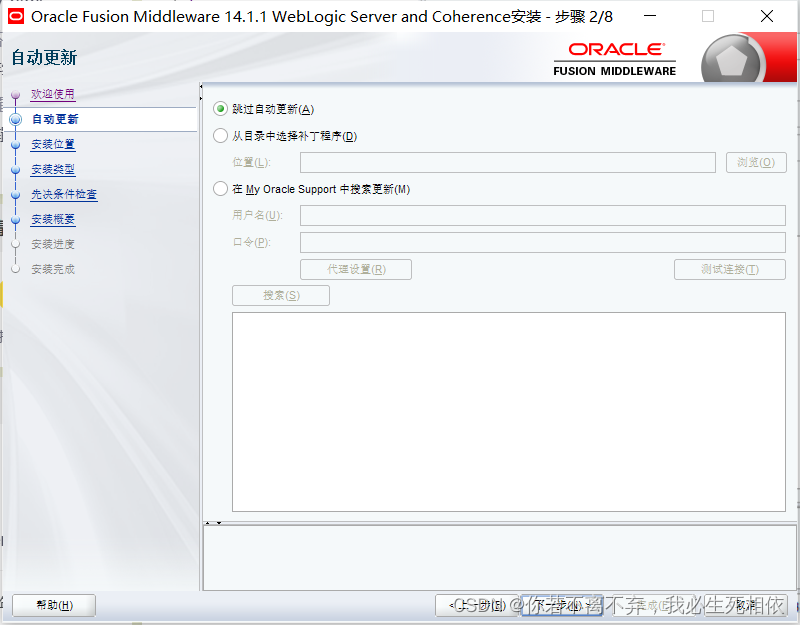The image size is (800, 625).
Task: Click the 位置(L) path input field
Action: 508,163
